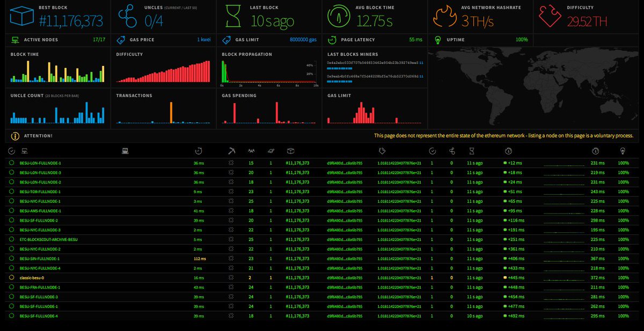Click the 12.75 s average block time value

376,21
